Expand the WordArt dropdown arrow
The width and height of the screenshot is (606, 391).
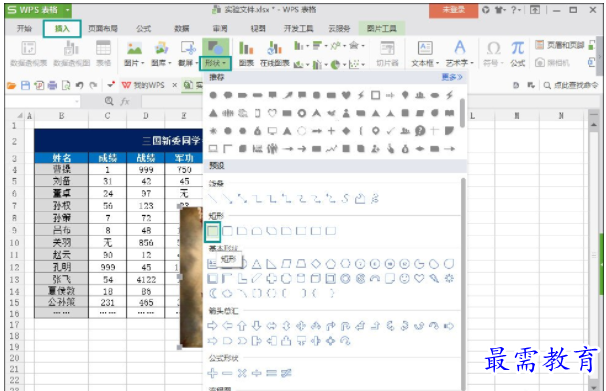[x=472, y=63]
